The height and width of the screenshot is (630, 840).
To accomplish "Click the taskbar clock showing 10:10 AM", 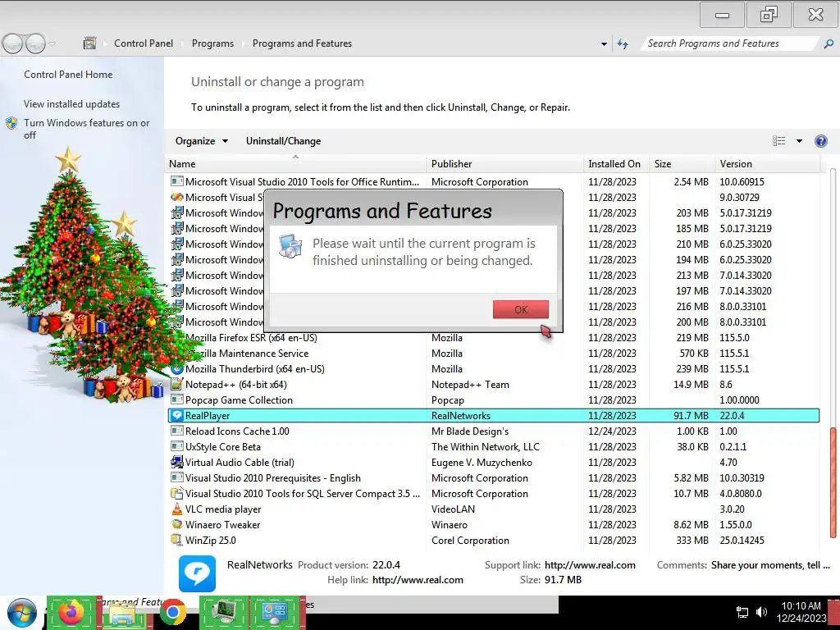I will pos(801,612).
